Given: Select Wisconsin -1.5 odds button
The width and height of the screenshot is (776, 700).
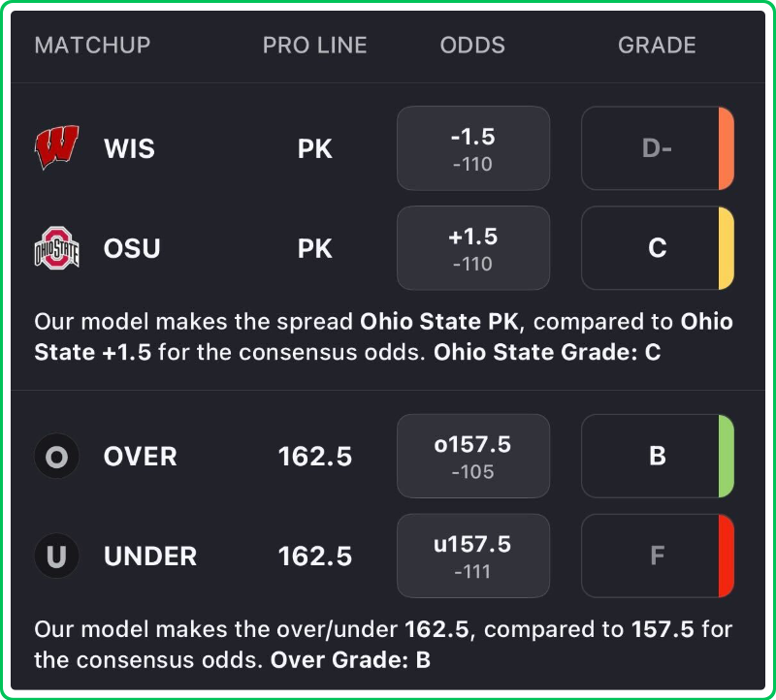Looking at the screenshot, I should pos(473,148).
